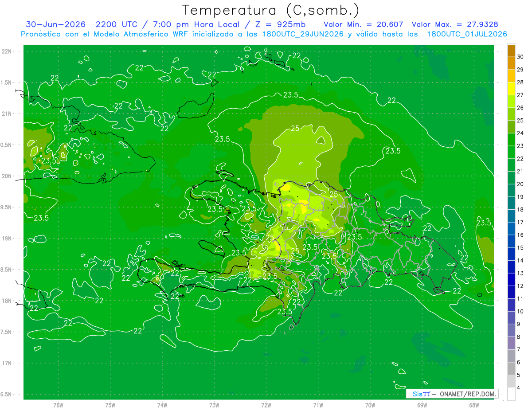Click the 25 contour label north of the island

coord(296,129)
